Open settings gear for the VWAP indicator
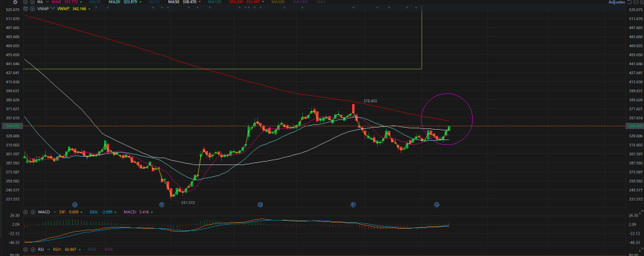 coord(26,8)
